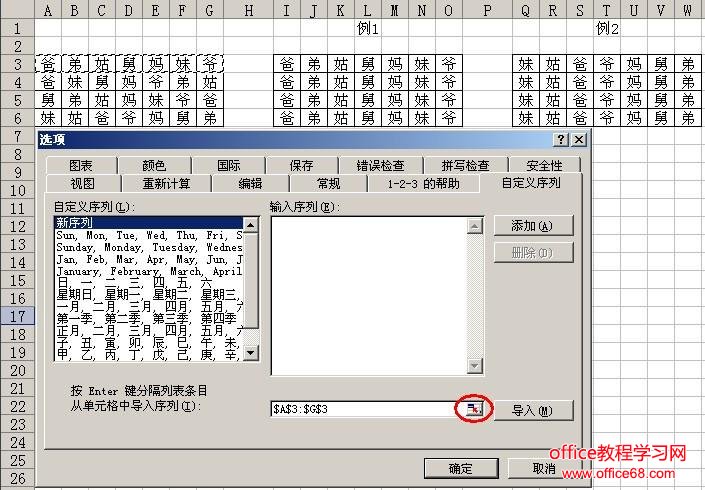This screenshot has height=490, width=705.
Task: Select the 星期日, 星期一 list entry
Action: pos(149,295)
